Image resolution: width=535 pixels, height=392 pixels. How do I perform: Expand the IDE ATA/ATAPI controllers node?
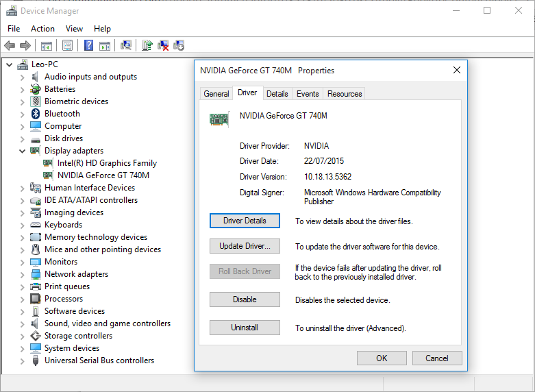click(x=22, y=200)
